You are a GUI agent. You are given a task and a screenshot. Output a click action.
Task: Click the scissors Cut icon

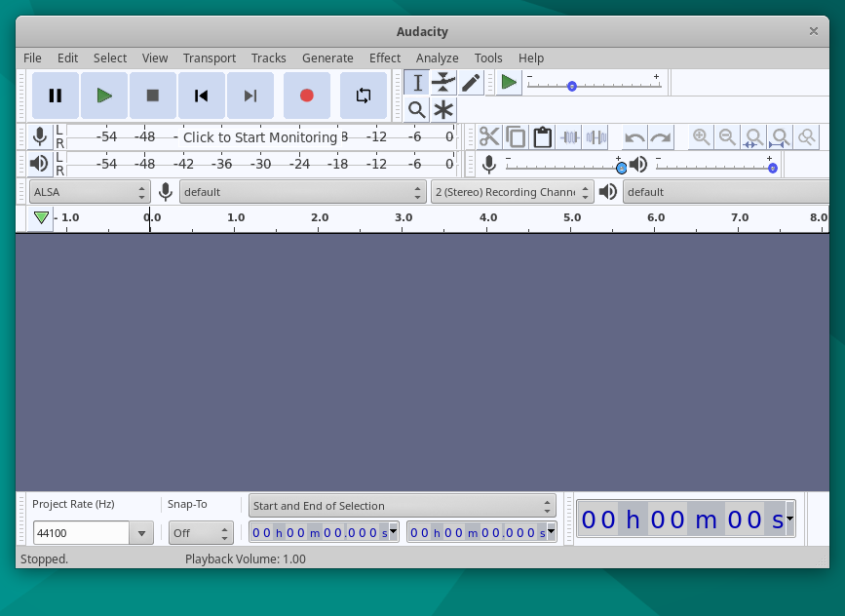click(490, 136)
